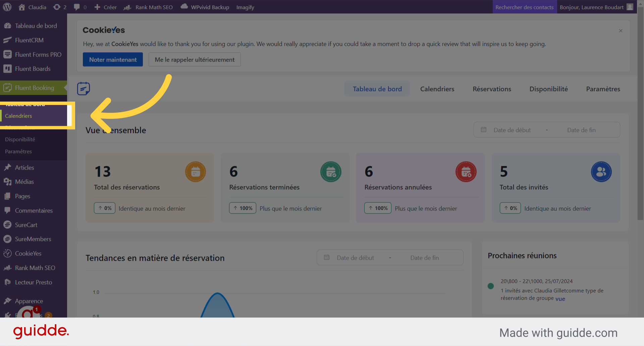Set Date de début in Tendances chart
Image resolution: width=644 pixels, height=346 pixels.
[355, 258]
